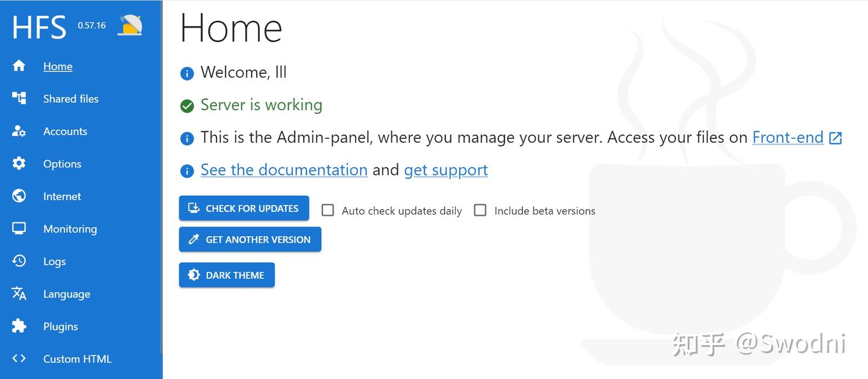Click the Internet globe icon
The image size is (868, 379).
[19, 196]
